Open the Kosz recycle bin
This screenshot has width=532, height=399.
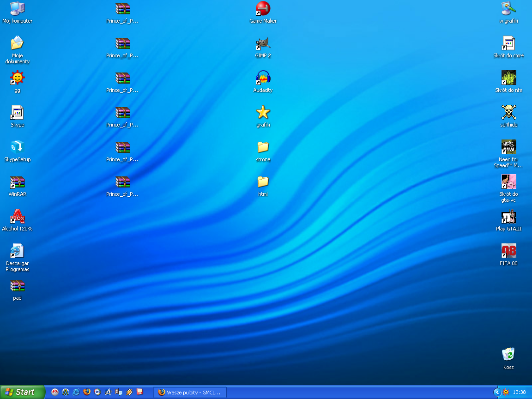(508, 355)
